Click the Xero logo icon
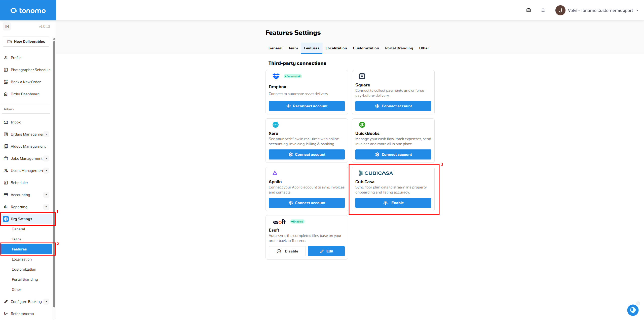The image size is (644, 320). tap(276, 125)
